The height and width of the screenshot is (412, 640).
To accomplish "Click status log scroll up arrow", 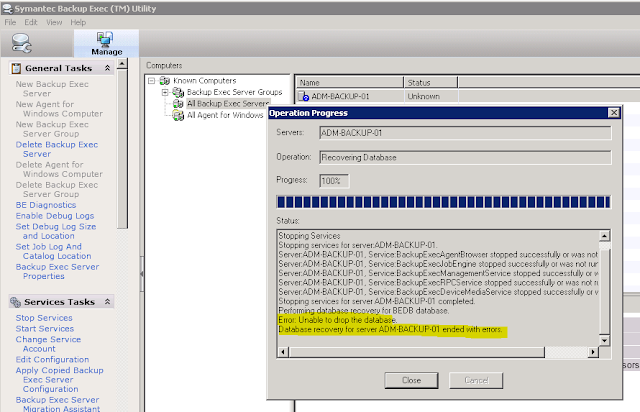I will tap(604, 236).
